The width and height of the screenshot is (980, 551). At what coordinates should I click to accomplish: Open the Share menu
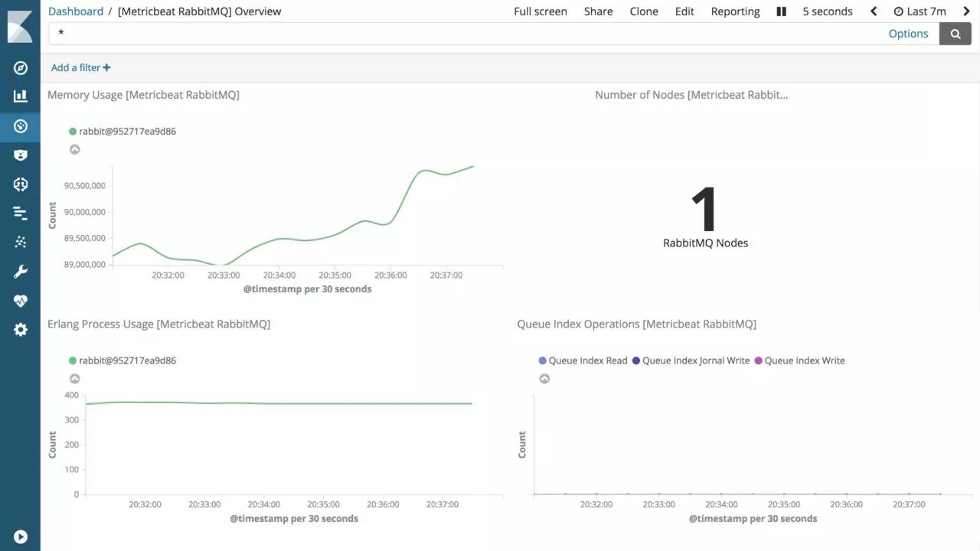(x=598, y=11)
